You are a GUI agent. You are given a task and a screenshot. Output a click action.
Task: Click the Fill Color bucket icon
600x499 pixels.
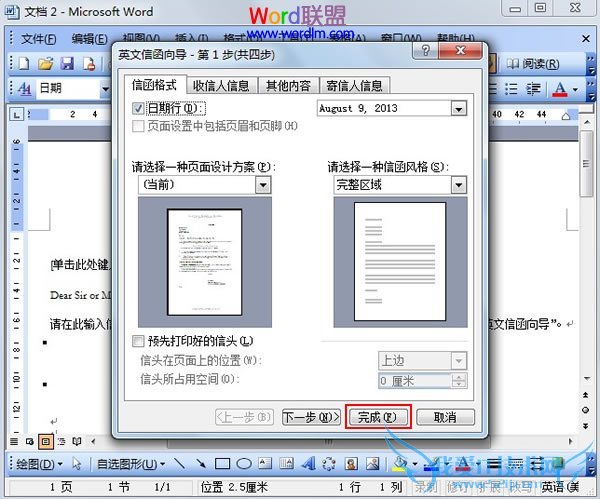coord(400,464)
